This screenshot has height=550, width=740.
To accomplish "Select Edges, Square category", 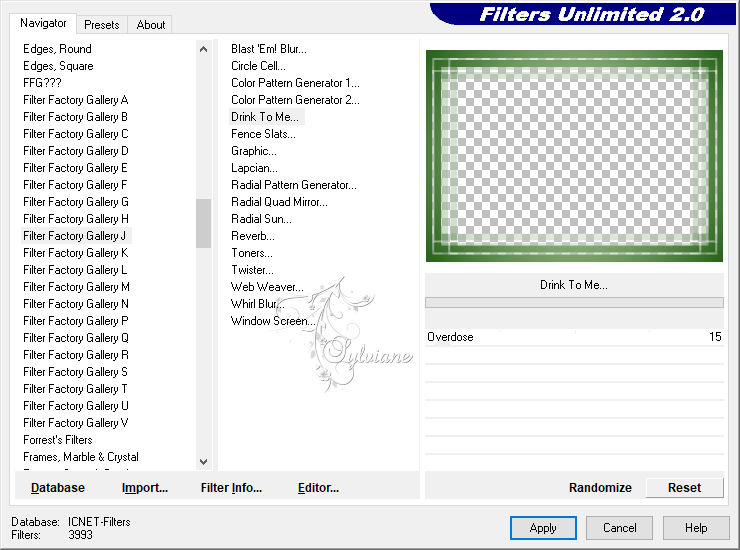I will [x=58, y=66].
